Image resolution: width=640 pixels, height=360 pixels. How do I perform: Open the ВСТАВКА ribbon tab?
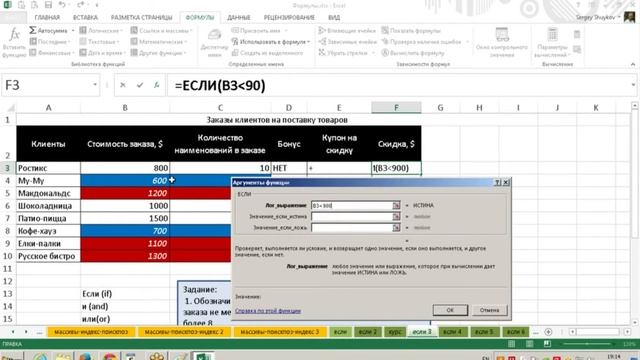(85, 18)
